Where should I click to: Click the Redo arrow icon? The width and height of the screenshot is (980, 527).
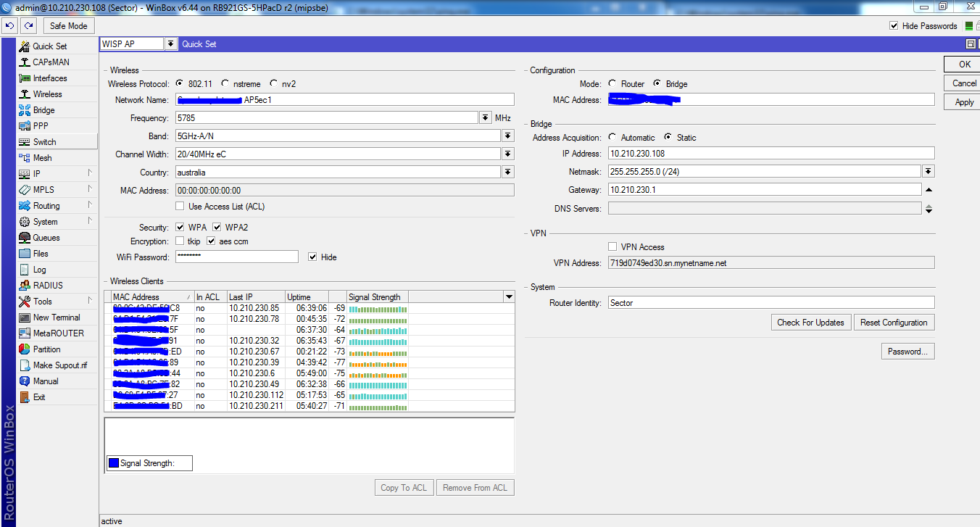tap(28, 26)
